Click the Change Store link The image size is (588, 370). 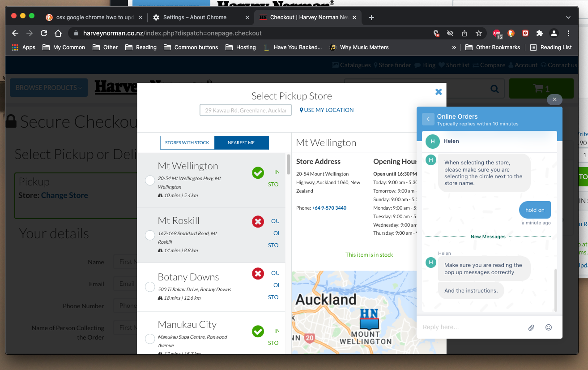(x=64, y=195)
